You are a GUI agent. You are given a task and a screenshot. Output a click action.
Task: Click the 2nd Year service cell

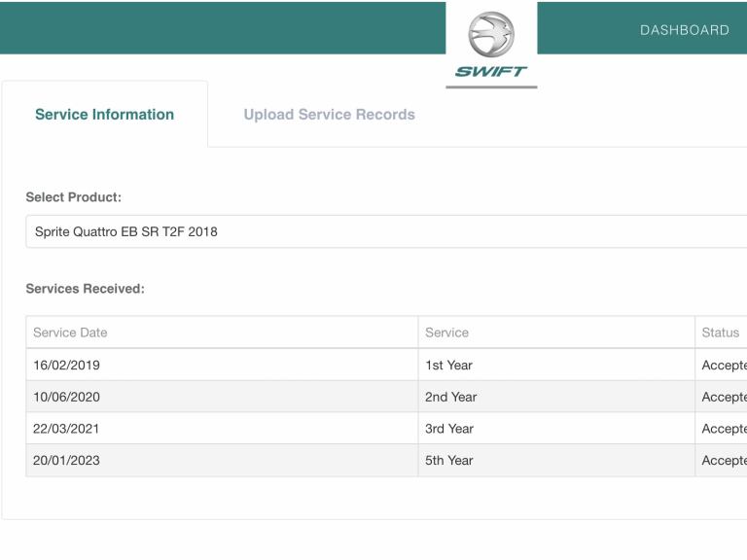pyautogui.click(x=450, y=397)
